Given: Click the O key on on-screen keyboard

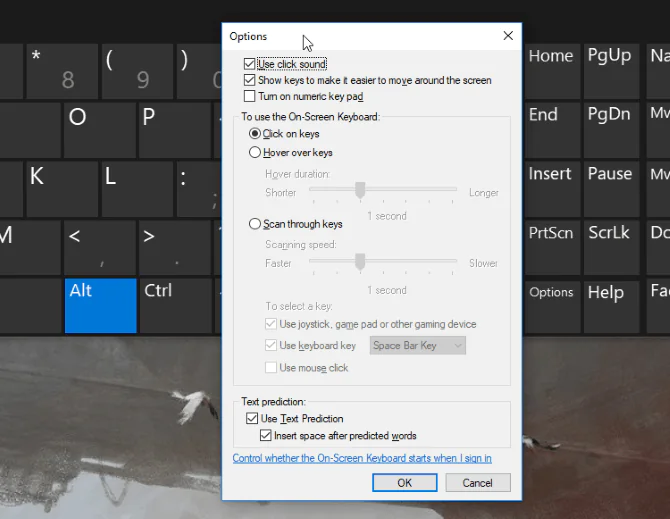Looking at the screenshot, I should coord(100,130).
